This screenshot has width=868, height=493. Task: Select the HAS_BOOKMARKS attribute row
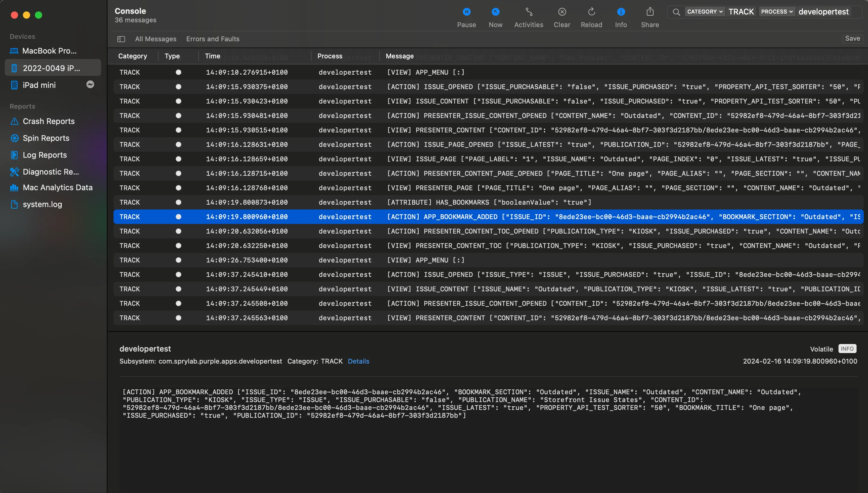coord(488,202)
